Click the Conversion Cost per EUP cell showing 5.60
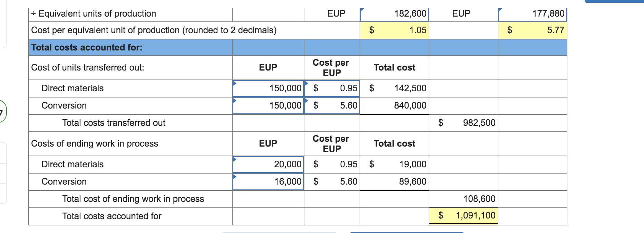This screenshot has height=233, width=644. click(332, 105)
